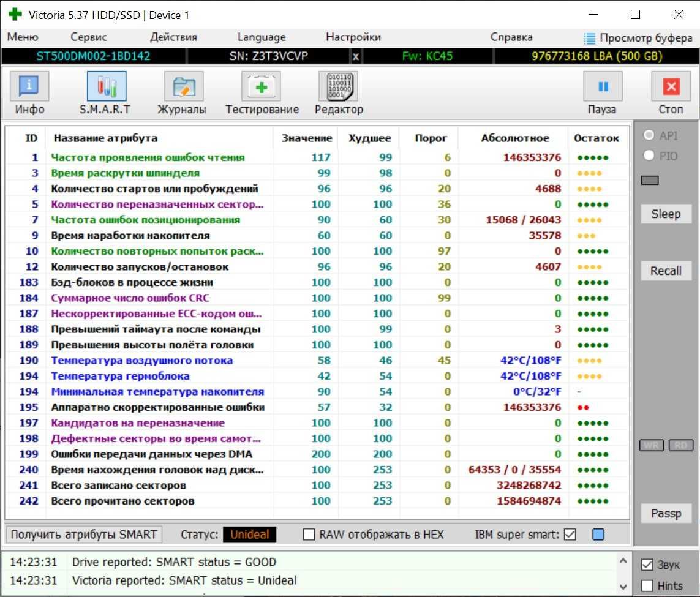This screenshot has width=700, height=597.
Task: Click the blue color square next to IBM super smart
Action: coord(598,535)
